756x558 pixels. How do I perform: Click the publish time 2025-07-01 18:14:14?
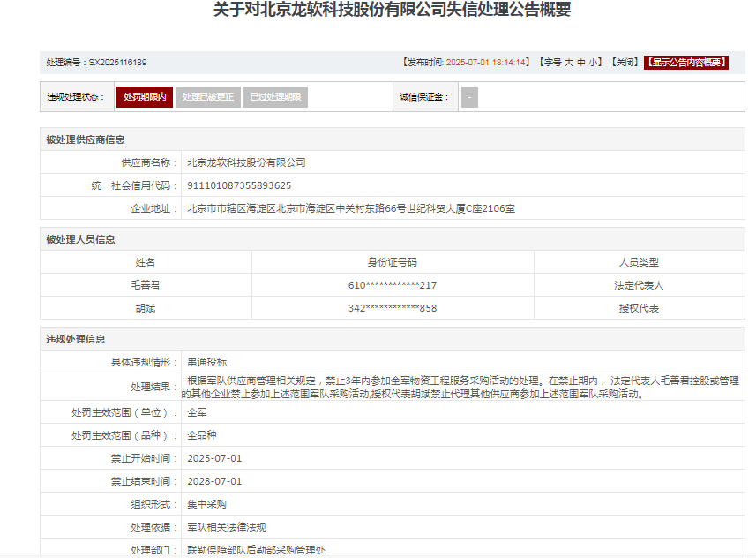pyautogui.click(x=485, y=63)
